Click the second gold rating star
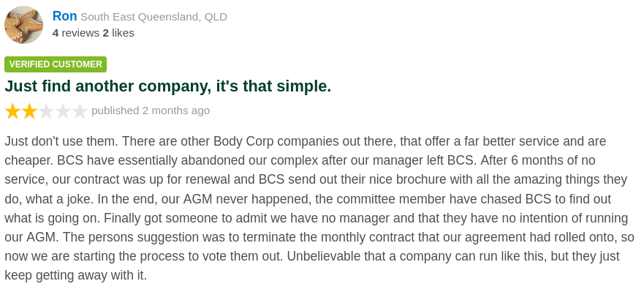Image resolution: width=644 pixels, height=292 pixels. 29,111
